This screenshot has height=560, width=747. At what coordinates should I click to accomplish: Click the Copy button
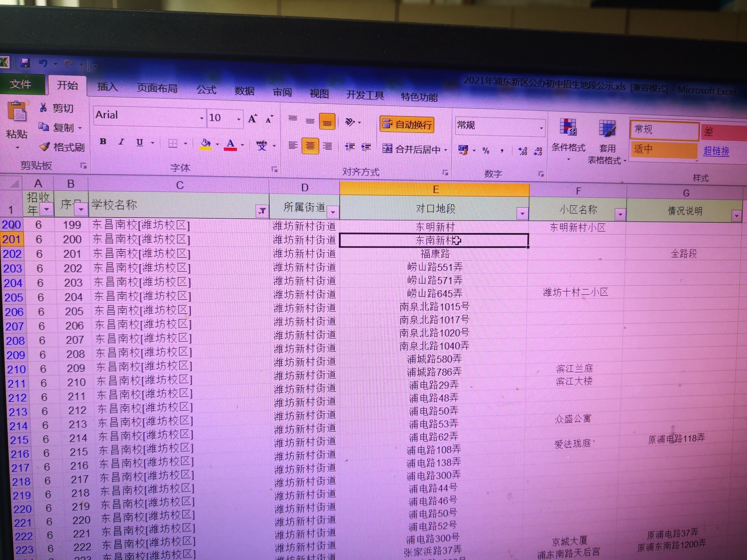tap(57, 128)
